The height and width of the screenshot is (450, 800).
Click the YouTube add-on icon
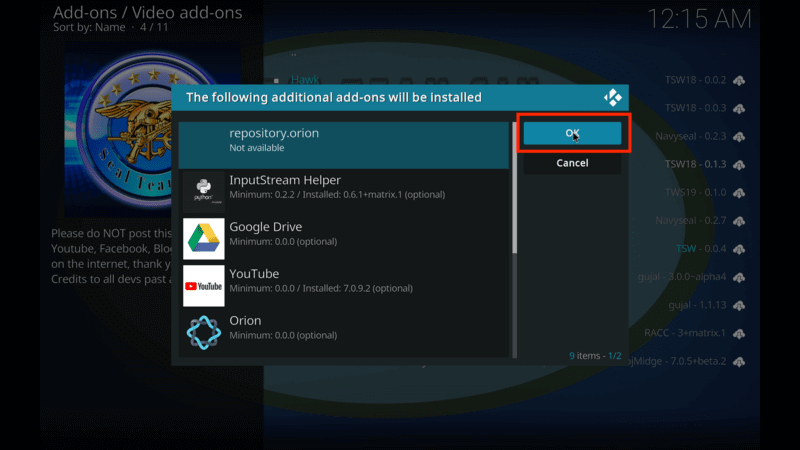pyautogui.click(x=203, y=286)
